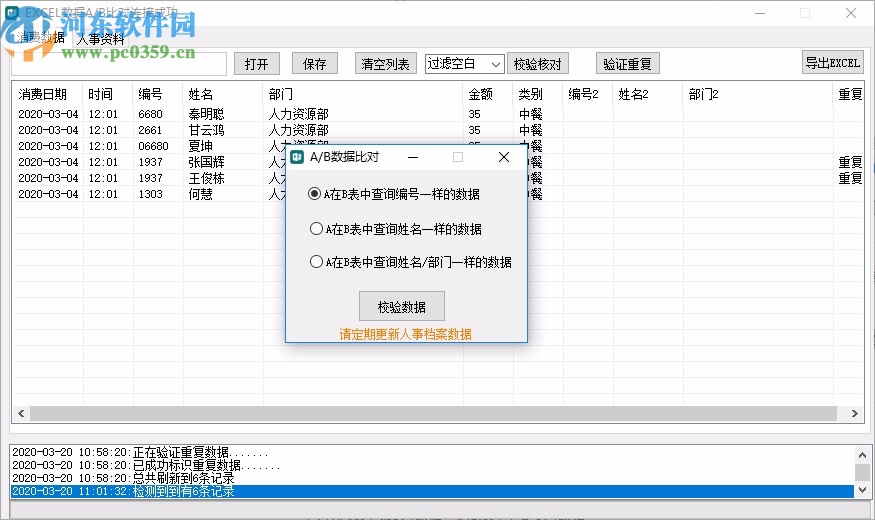Click 中餐 in 甘云鸿 row

tap(531, 130)
